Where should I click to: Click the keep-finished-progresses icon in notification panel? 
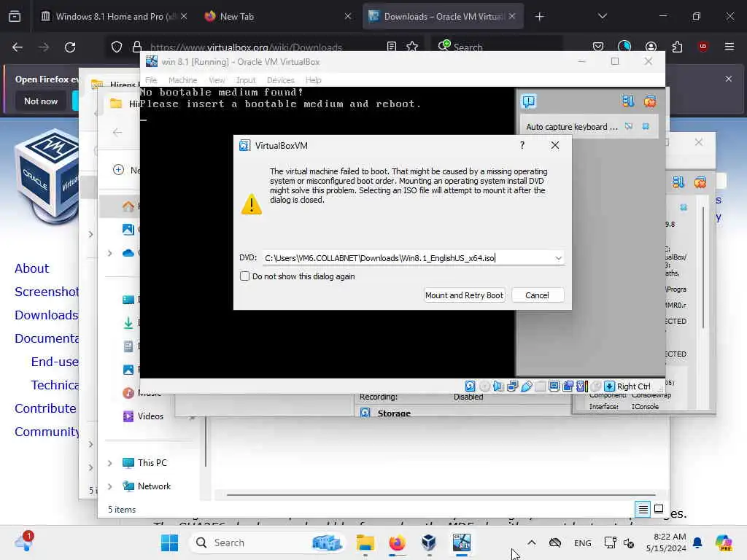628,101
